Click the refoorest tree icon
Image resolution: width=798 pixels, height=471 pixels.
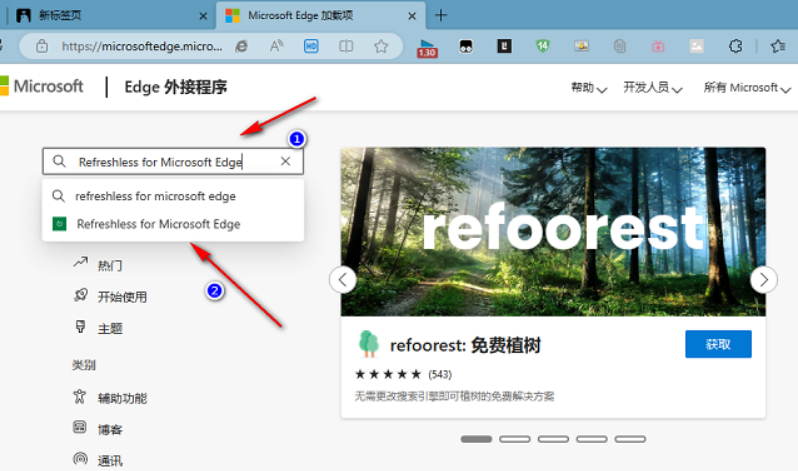(368, 343)
